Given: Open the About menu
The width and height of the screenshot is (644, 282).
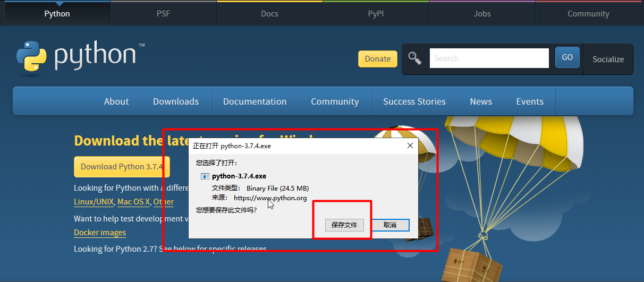Looking at the screenshot, I should pyautogui.click(x=116, y=101).
